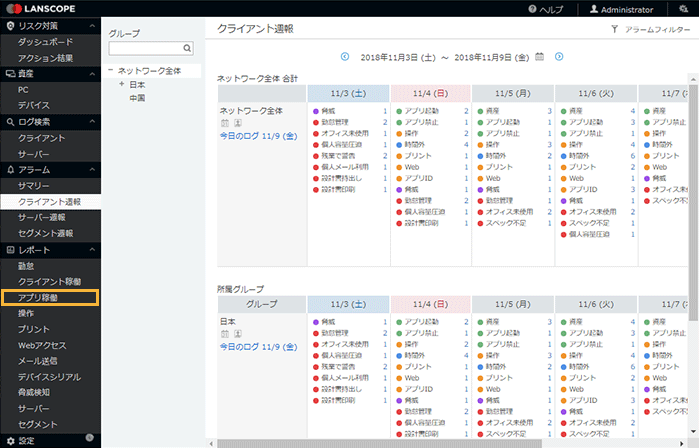Expand the 日本 group tree node
Image resolution: width=699 pixels, height=448 pixels.
[x=121, y=84]
